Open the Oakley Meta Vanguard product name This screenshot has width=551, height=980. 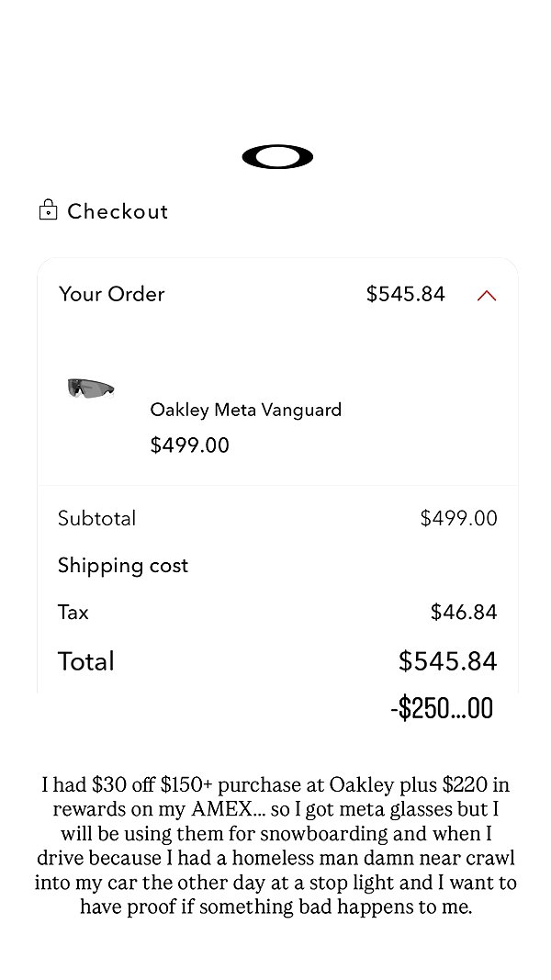(245, 410)
